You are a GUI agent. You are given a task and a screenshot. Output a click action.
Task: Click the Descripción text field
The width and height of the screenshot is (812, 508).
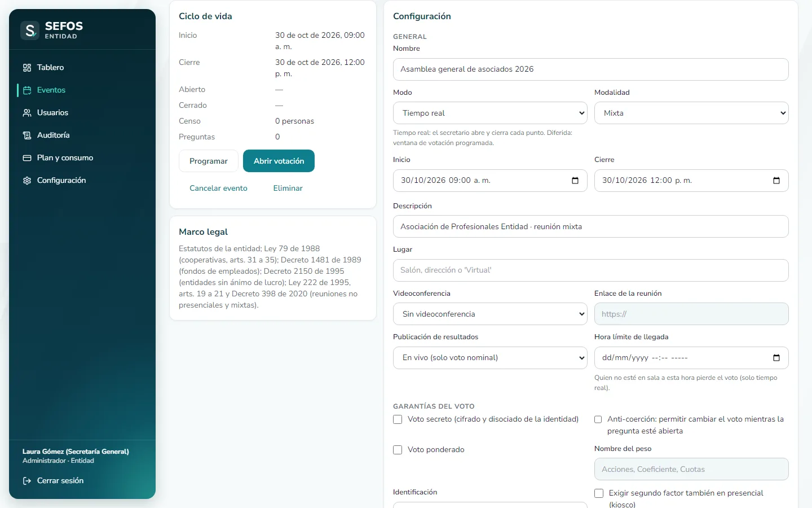coord(591,226)
